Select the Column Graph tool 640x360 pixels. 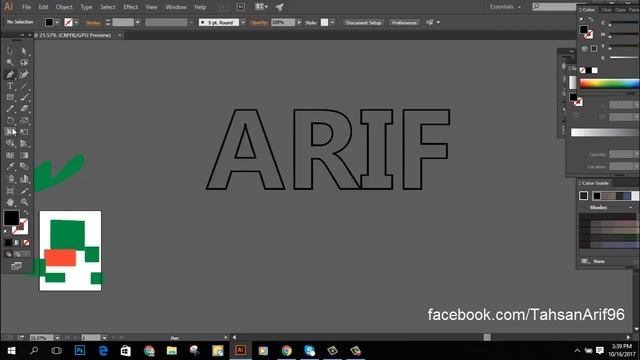click(x=24, y=179)
